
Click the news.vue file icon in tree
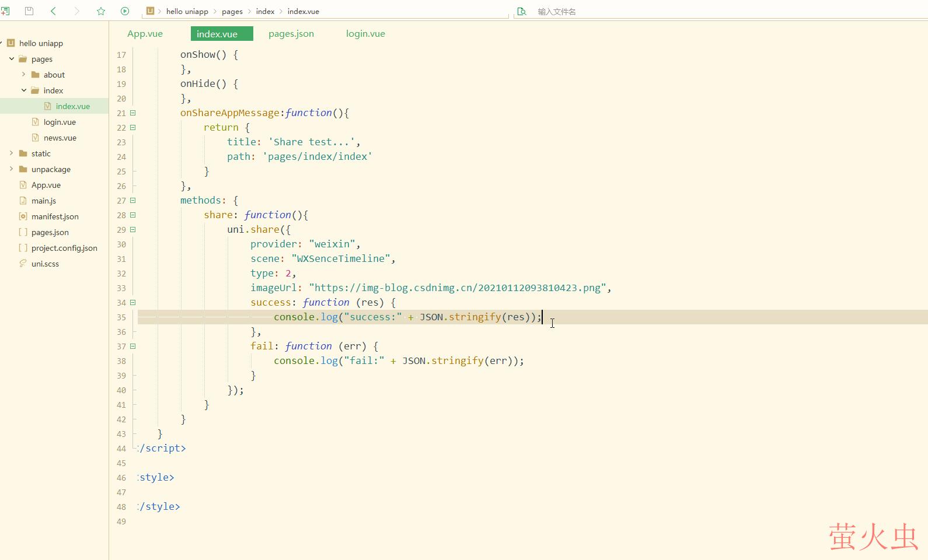coord(36,138)
